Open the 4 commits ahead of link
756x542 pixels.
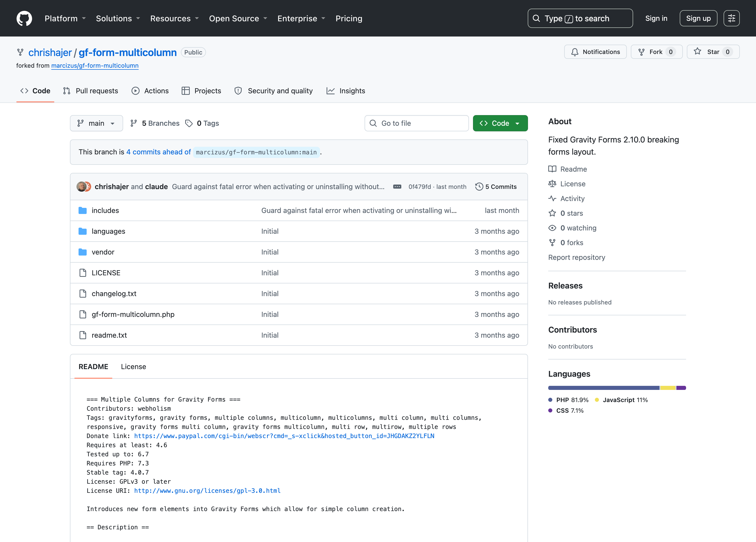158,152
